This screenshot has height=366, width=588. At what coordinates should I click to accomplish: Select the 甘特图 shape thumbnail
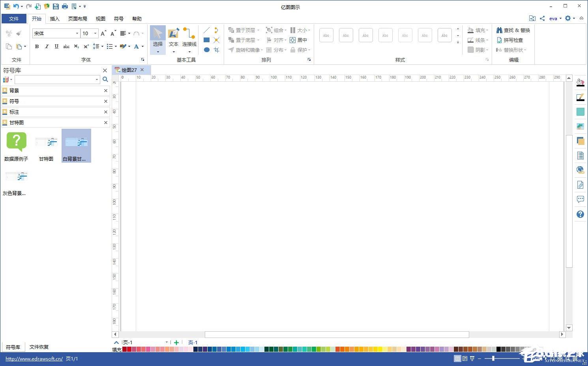(46, 146)
